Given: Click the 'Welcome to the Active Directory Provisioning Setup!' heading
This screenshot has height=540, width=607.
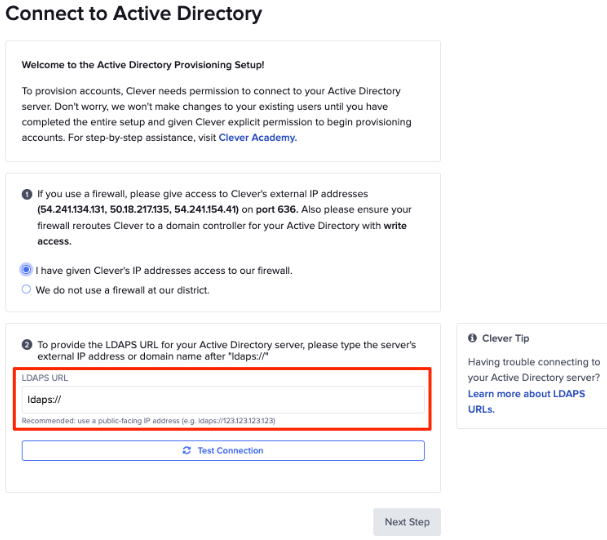Looking at the screenshot, I should [143, 65].
